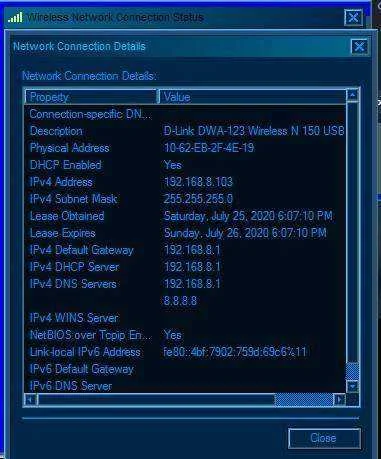Image resolution: width=381 pixels, height=459 pixels.
Task: Click the Yes value for NetBIOS over Tcpip
Action: (173, 335)
